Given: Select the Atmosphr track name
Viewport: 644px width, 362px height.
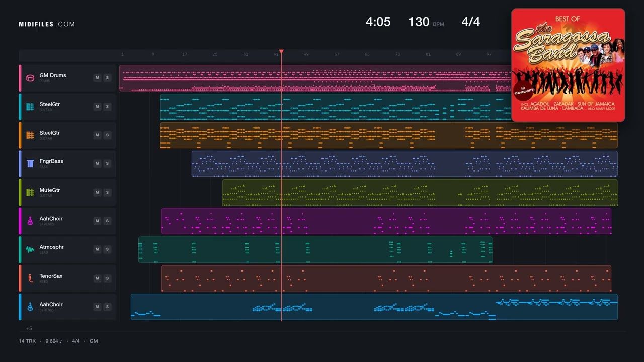Looking at the screenshot, I should pyautogui.click(x=52, y=247).
